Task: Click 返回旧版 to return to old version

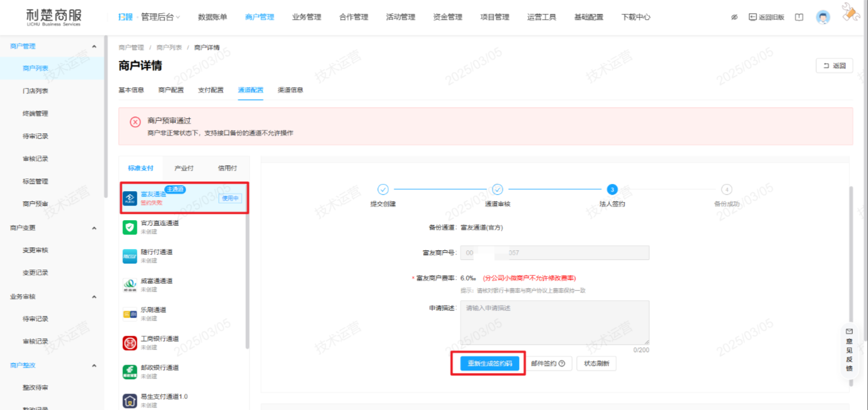Action: click(x=767, y=17)
